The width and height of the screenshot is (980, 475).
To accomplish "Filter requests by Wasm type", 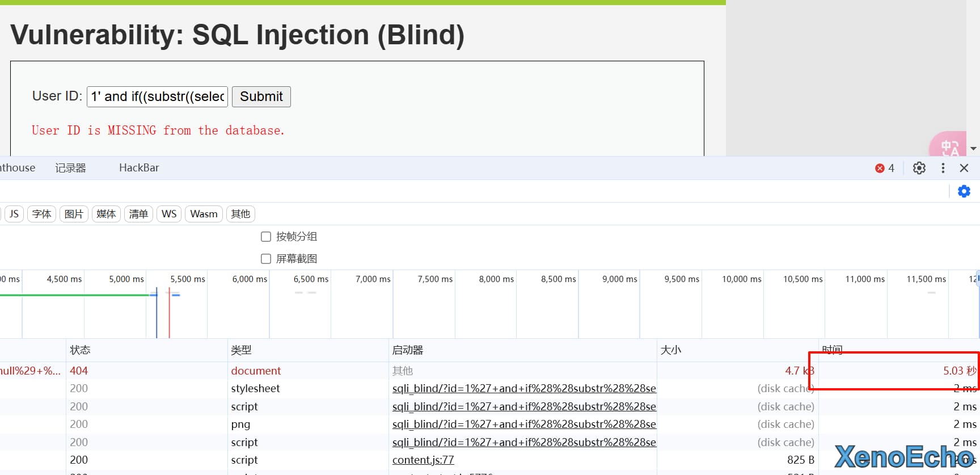I will (x=204, y=214).
